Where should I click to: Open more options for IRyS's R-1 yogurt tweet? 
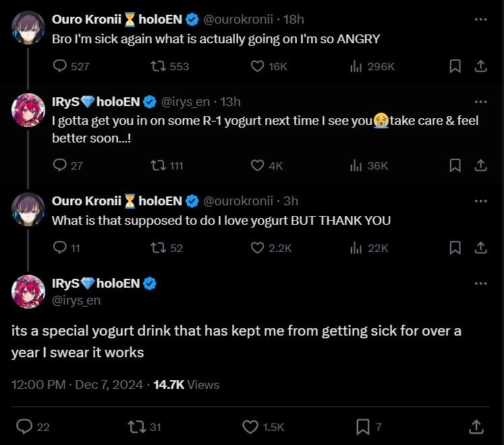point(480,102)
